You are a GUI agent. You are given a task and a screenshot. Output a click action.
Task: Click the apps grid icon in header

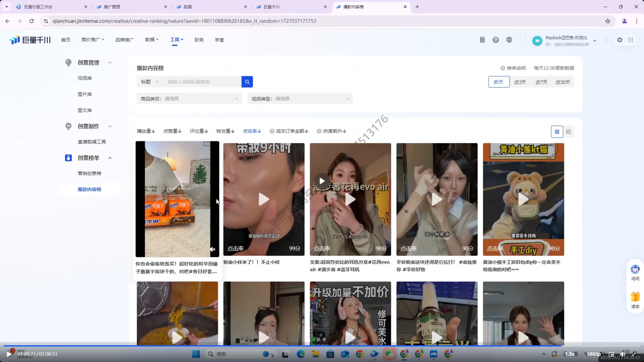(630, 40)
